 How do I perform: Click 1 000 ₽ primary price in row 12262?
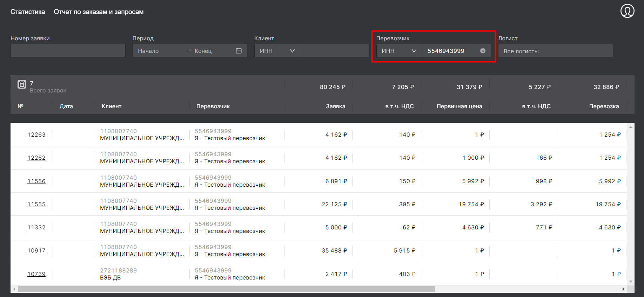tap(473, 158)
